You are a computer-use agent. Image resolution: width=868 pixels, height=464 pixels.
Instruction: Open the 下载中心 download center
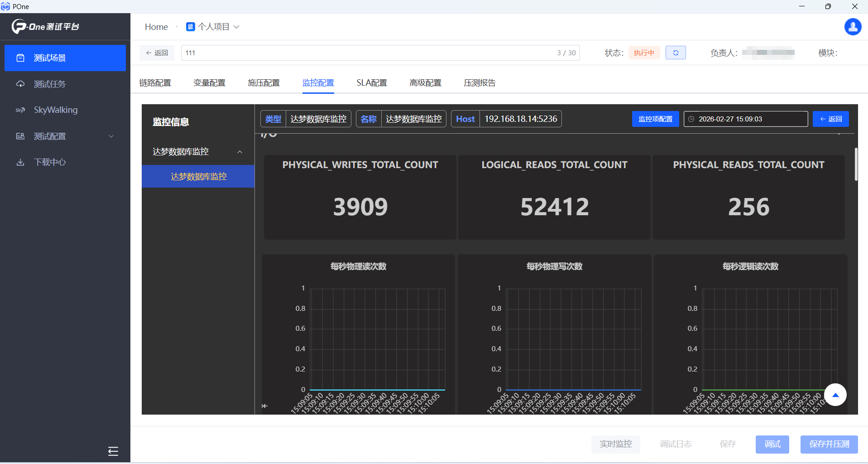coord(50,162)
